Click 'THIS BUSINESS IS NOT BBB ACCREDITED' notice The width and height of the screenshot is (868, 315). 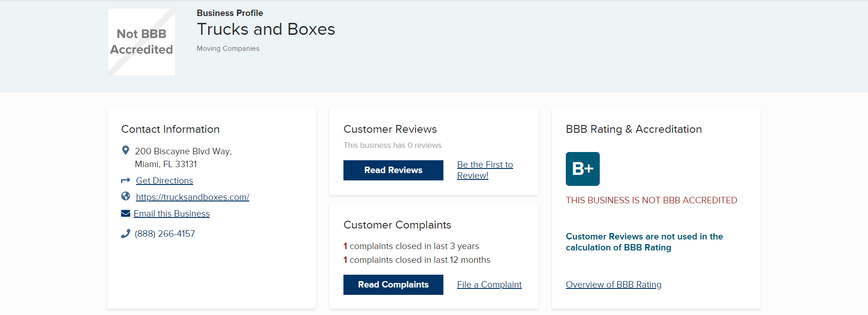tap(652, 201)
